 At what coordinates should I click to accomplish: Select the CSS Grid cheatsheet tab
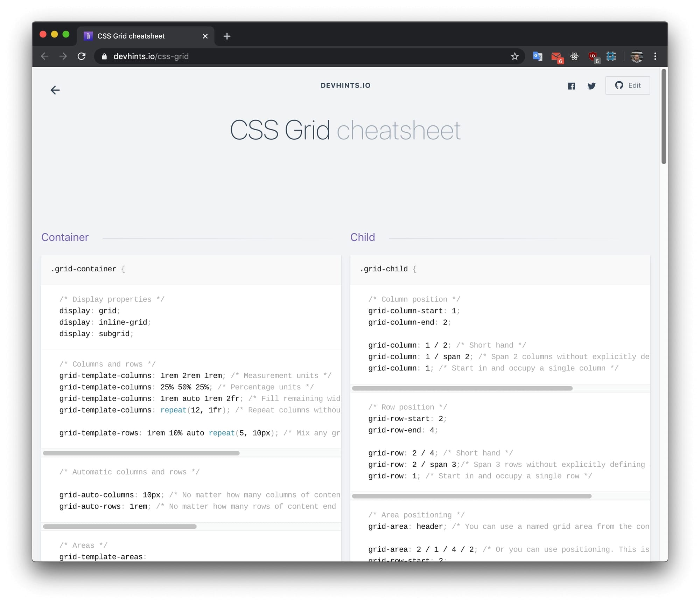140,36
